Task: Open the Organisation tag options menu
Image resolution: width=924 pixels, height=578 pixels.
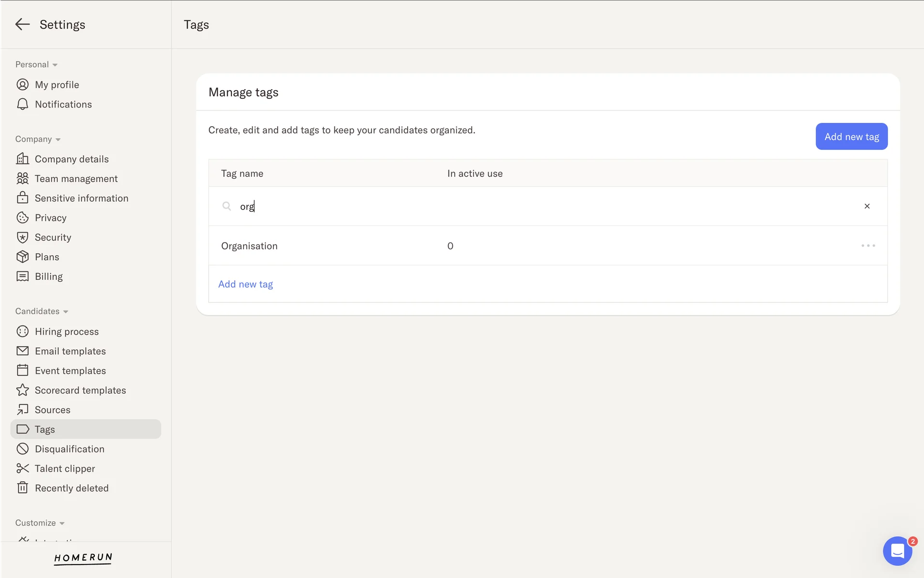Action: click(x=868, y=246)
